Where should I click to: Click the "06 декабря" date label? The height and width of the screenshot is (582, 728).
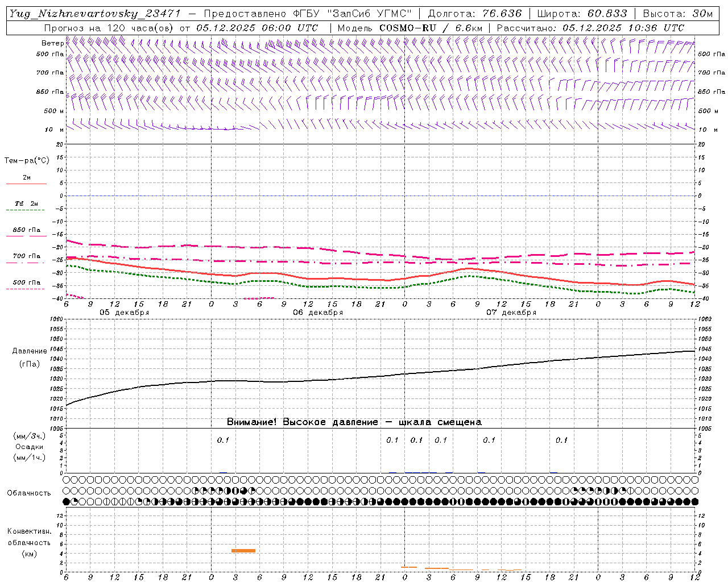tap(318, 313)
